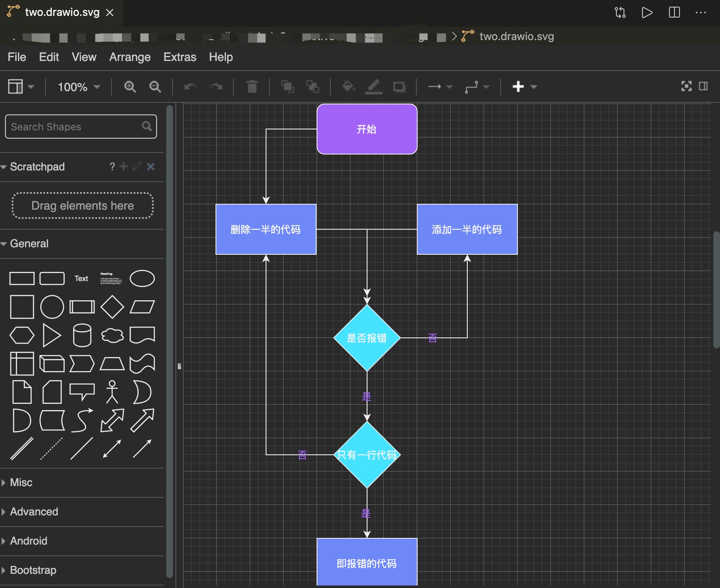Viewport: 720px width, 588px height.
Task: Click the Zoom Out magnifier icon
Action: click(155, 87)
